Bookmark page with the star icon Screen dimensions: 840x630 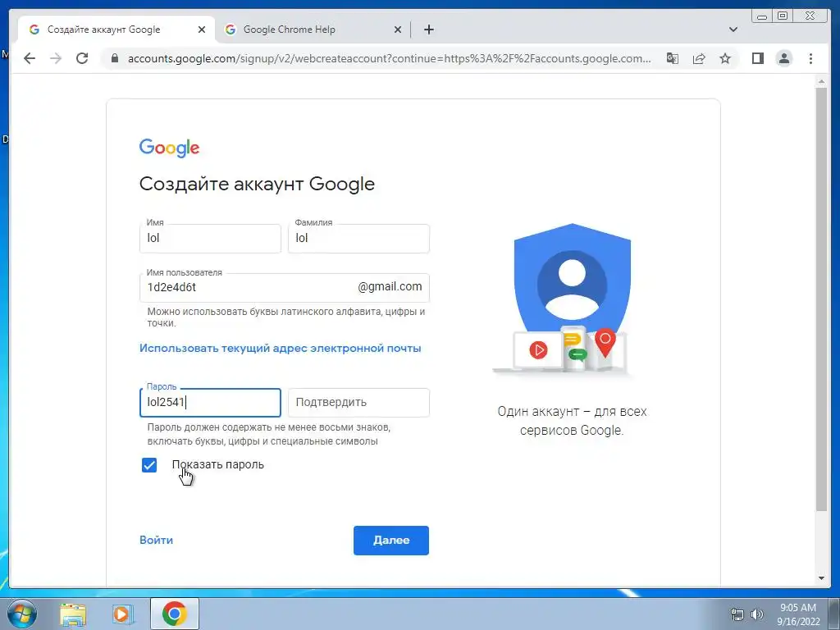pyautogui.click(x=725, y=58)
